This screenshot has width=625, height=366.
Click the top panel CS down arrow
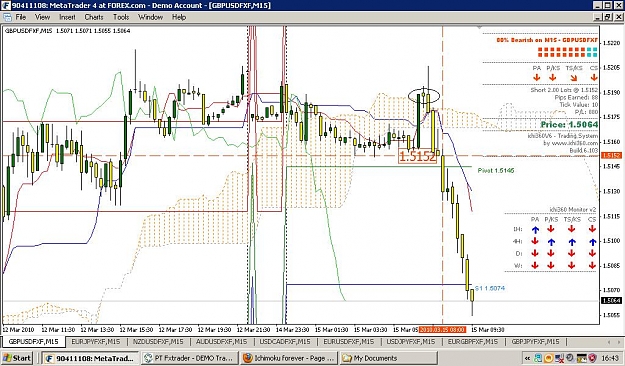tap(594, 78)
